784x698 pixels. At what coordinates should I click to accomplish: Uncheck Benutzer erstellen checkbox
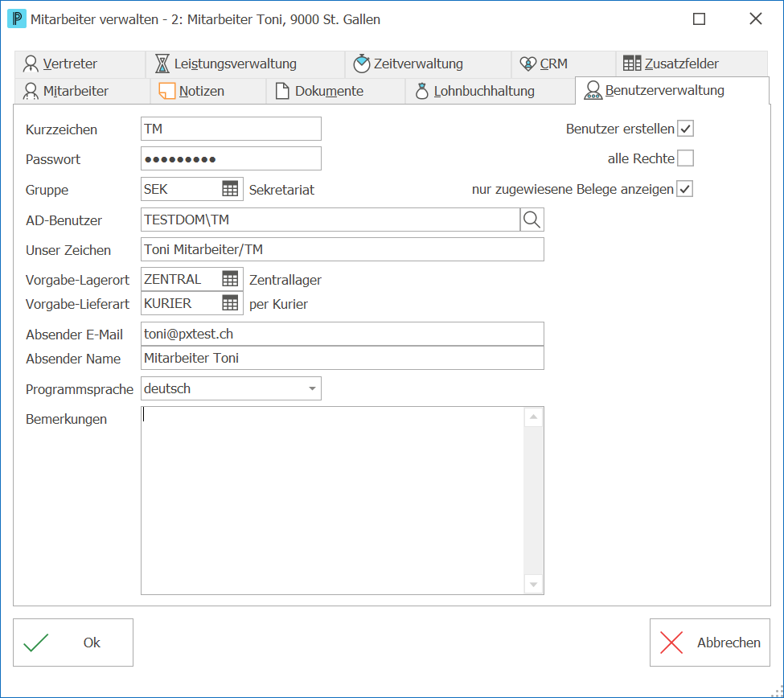pyautogui.click(x=685, y=129)
